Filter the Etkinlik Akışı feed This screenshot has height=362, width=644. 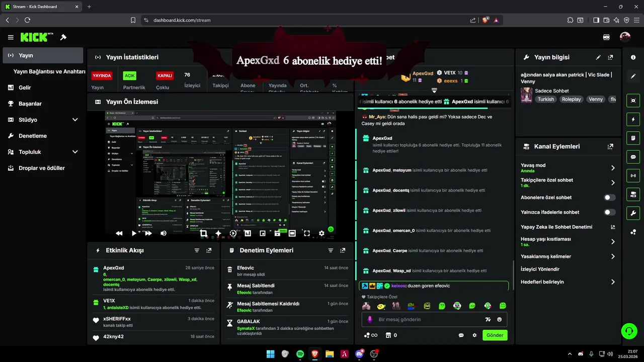[x=197, y=250]
